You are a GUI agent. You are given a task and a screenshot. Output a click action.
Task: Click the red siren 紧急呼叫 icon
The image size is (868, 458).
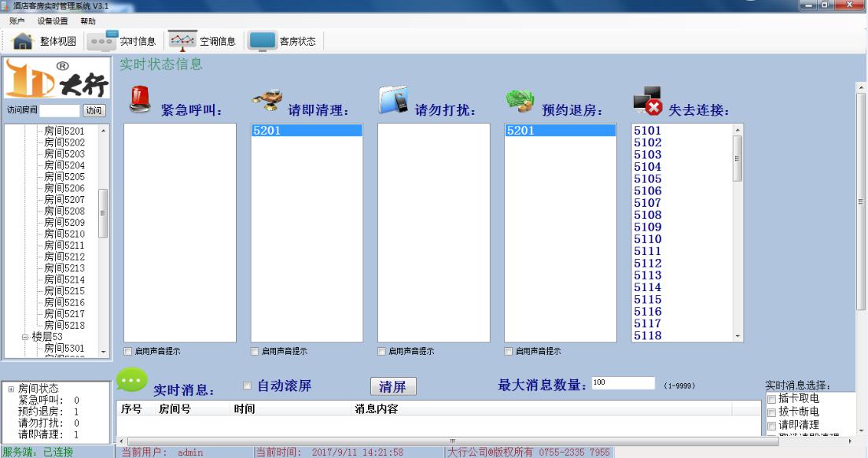tap(140, 100)
